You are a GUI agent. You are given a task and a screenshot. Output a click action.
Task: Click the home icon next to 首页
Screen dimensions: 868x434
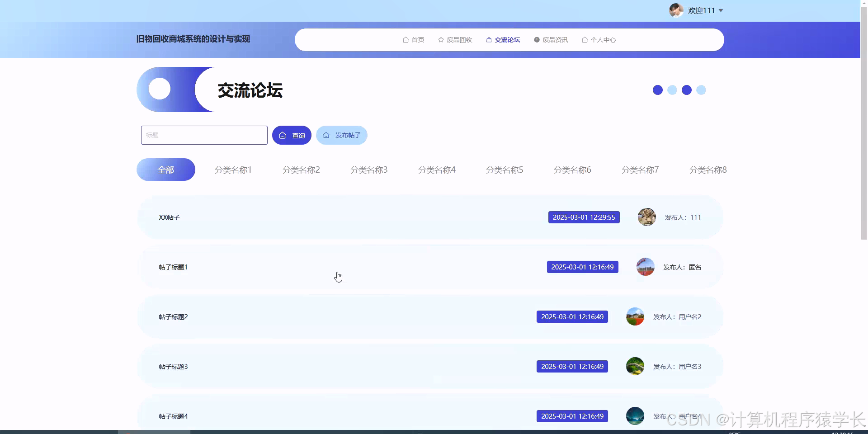(x=406, y=40)
